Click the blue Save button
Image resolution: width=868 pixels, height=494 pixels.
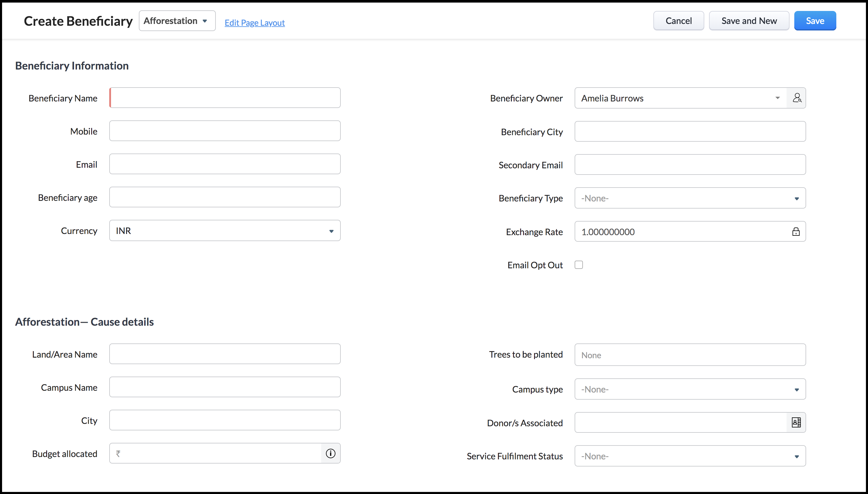815,21
